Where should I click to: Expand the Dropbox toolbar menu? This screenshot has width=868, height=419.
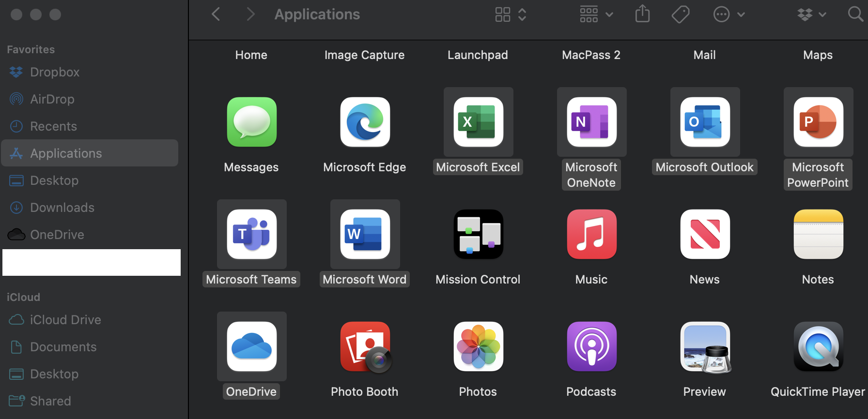point(811,15)
